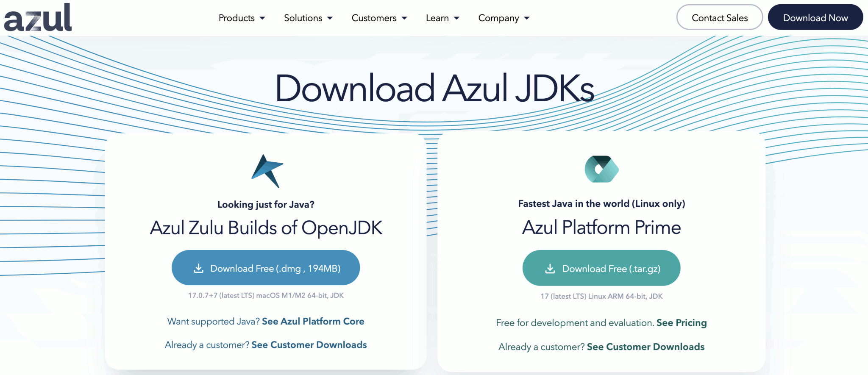The height and width of the screenshot is (375, 868).
Task: Follow the See Azul Platform Core link
Action: pos(313,321)
